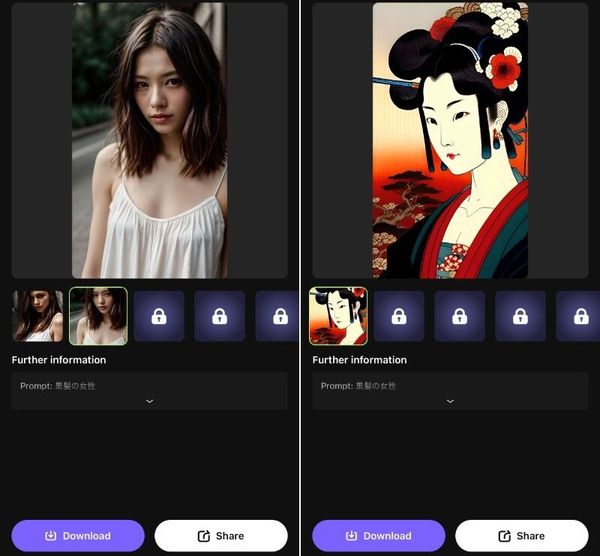
Task: Click the Share button in left panel
Action: point(221,535)
